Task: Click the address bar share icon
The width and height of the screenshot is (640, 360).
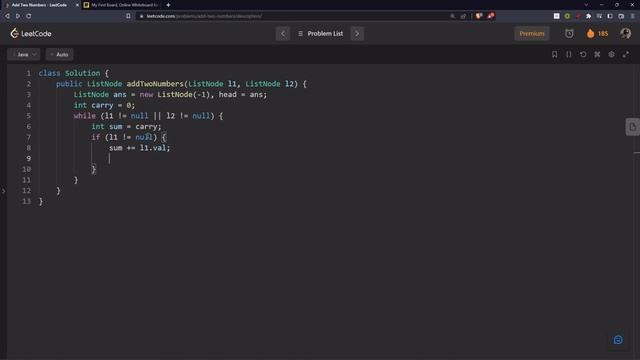Action: [463, 16]
